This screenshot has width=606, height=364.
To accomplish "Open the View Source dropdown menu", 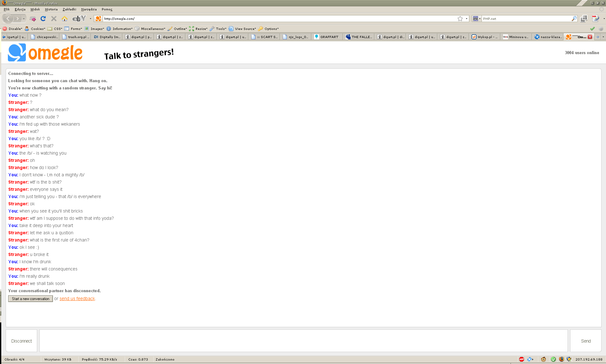I will [242, 29].
